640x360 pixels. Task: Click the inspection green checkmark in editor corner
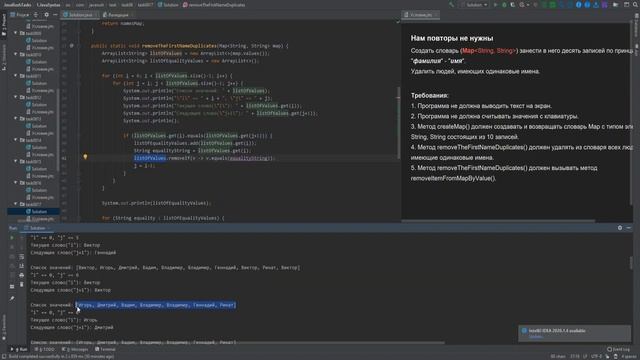398,23
